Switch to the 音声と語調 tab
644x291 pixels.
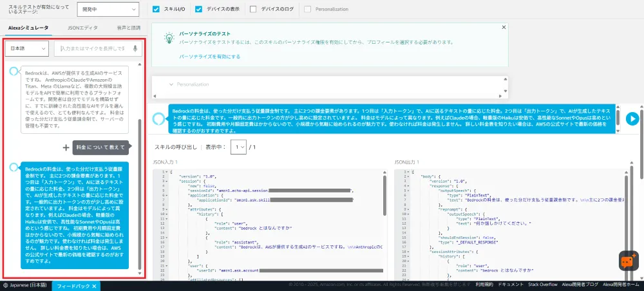(x=128, y=28)
